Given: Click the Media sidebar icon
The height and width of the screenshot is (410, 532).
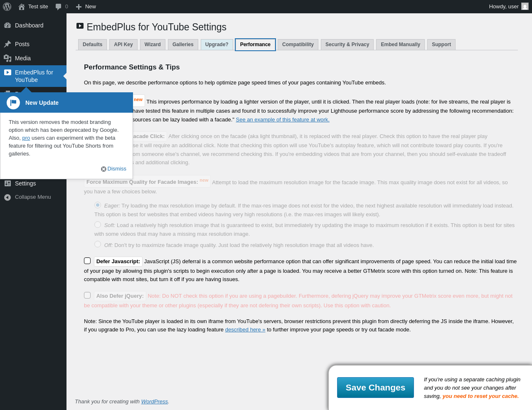Looking at the screenshot, I should [x=7, y=58].
